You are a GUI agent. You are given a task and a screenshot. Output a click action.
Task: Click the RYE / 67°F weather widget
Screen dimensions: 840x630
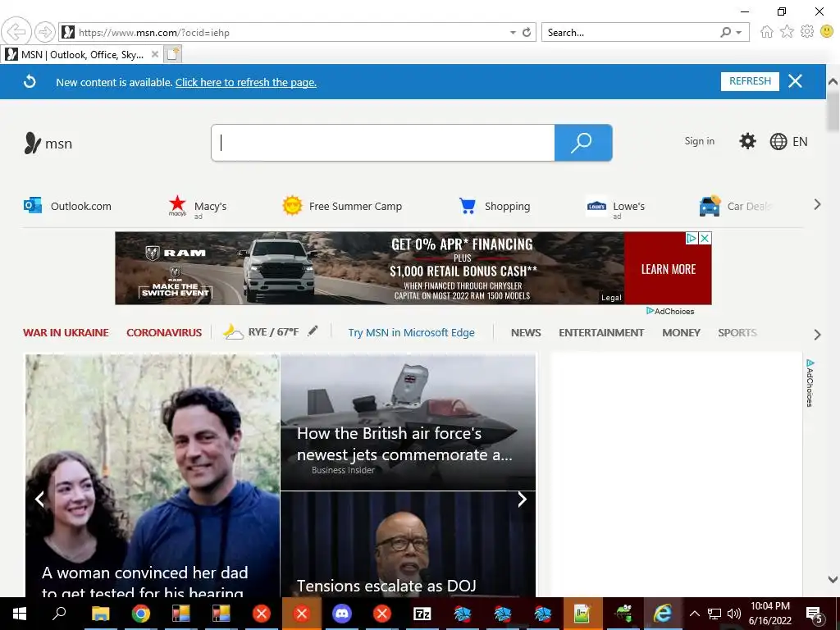(x=262, y=332)
